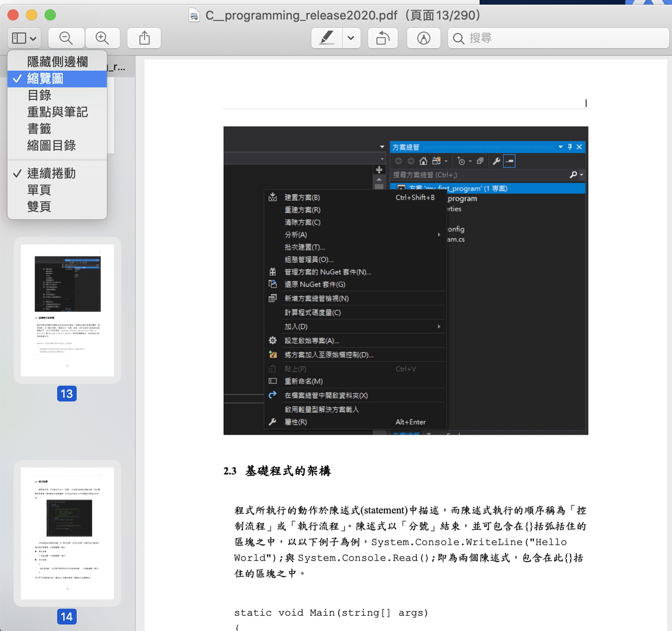
Task: Open the page 14 thumbnail
Action: (x=67, y=533)
